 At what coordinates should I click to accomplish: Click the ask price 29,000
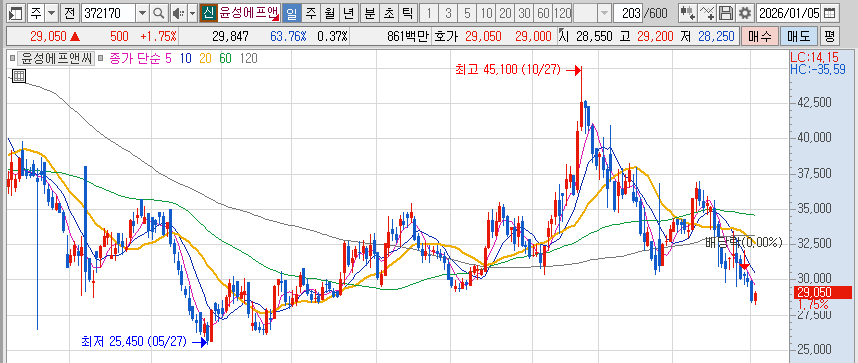pos(533,37)
